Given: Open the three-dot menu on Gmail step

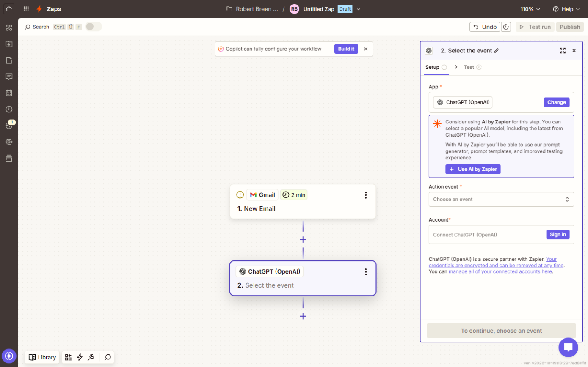Looking at the screenshot, I should pyautogui.click(x=366, y=195).
